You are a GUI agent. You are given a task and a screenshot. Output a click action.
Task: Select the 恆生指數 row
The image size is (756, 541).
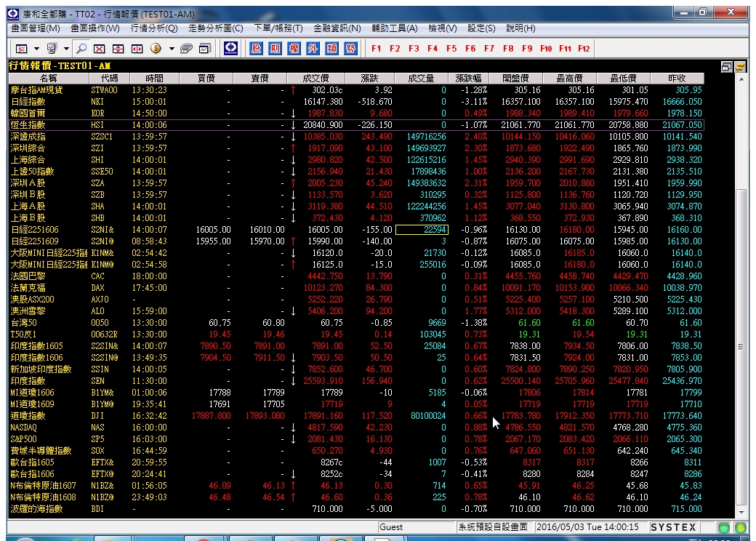pyautogui.click(x=356, y=125)
